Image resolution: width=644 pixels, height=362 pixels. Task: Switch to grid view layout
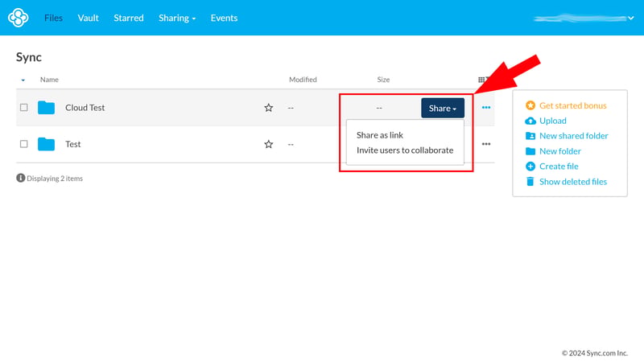pyautogui.click(x=481, y=80)
